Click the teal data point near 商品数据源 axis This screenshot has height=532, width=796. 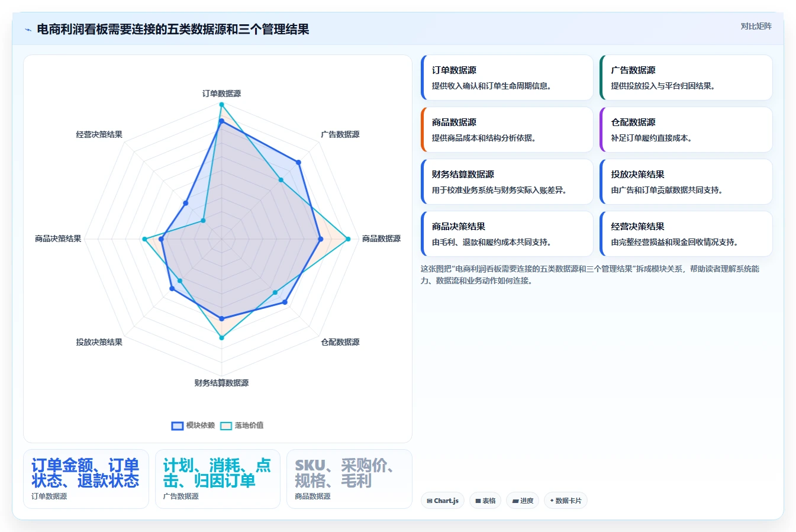(348, 239)
